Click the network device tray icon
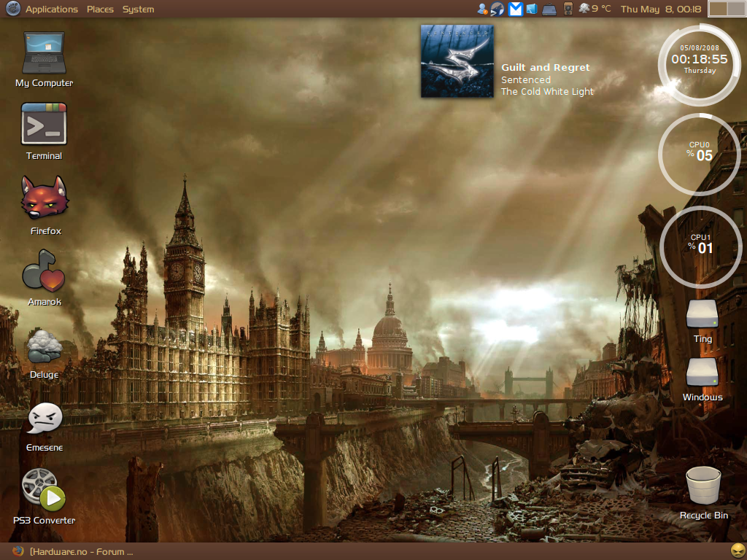This screenshot has height=560, width=747. (x=549, y=9)
